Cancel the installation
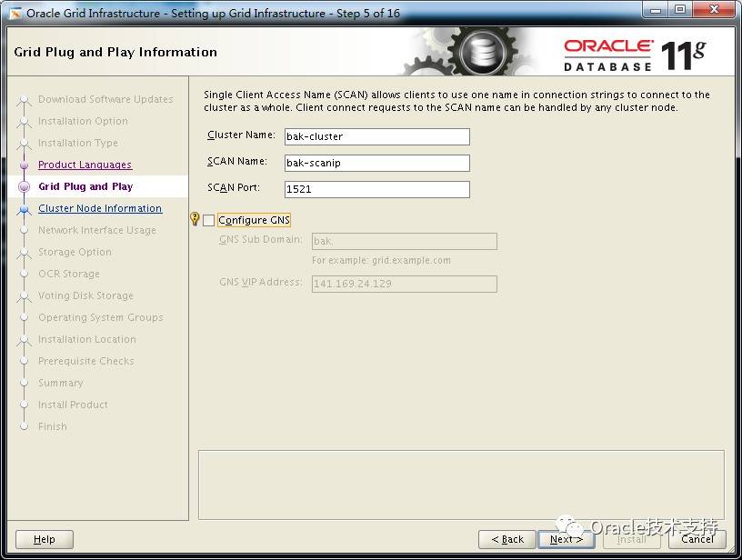742x560 pixels. 697,539
